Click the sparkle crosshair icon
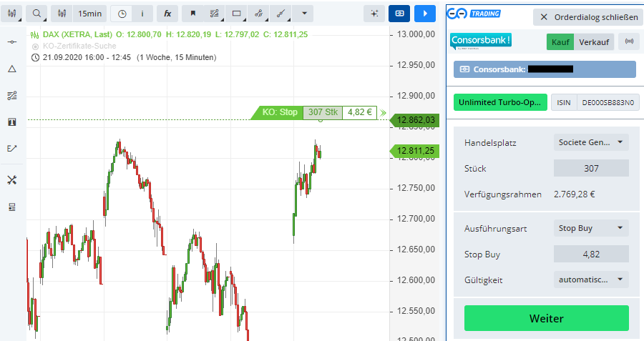The height and width of the screenshot is (341, 644). click(x=374, y=14)
